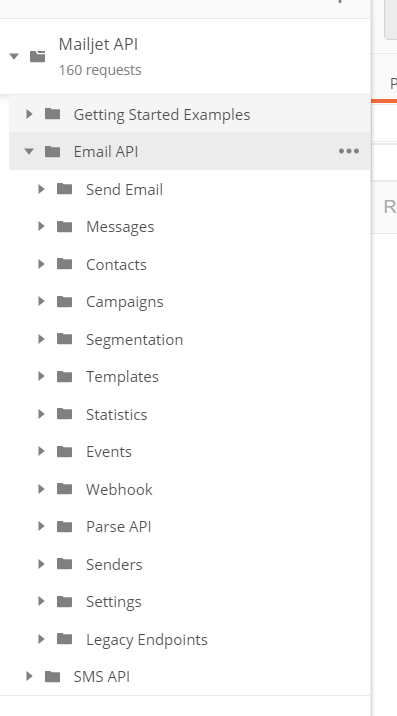Select the Messages folder
Viewport: 397px width, 716px height.
(x=190, y=226)
